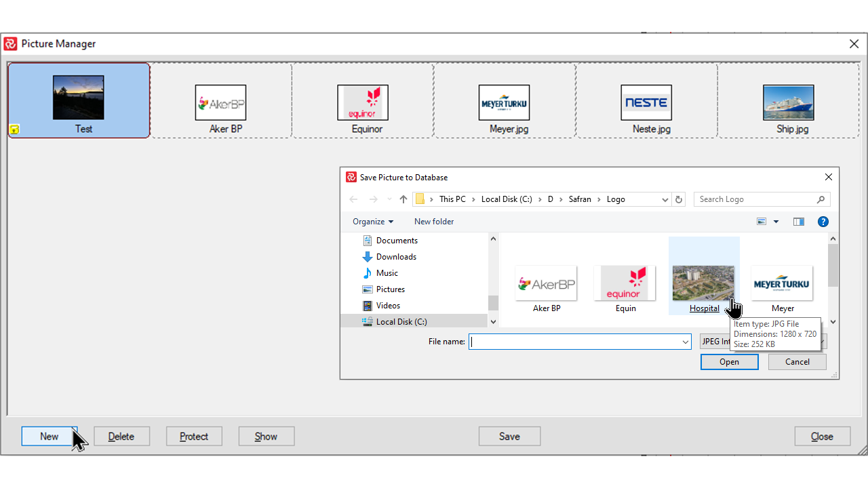Click Safran in the address path

coord(580,199)
